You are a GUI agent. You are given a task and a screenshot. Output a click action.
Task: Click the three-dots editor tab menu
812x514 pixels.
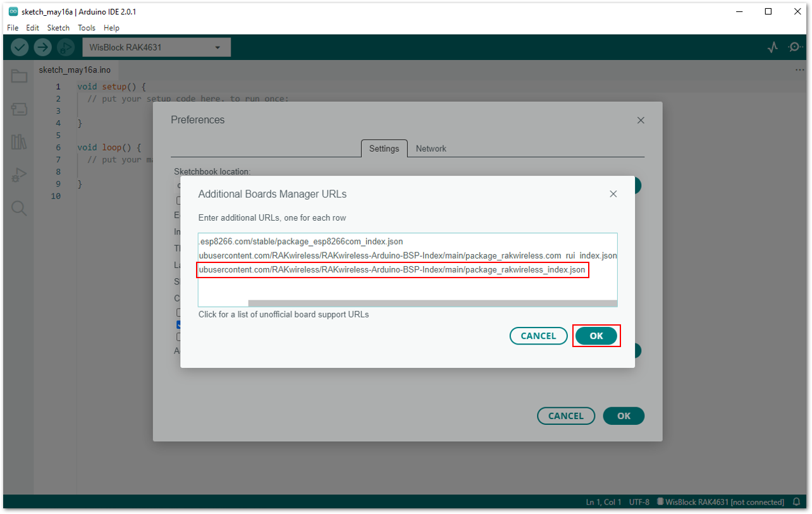click(800, 70)
